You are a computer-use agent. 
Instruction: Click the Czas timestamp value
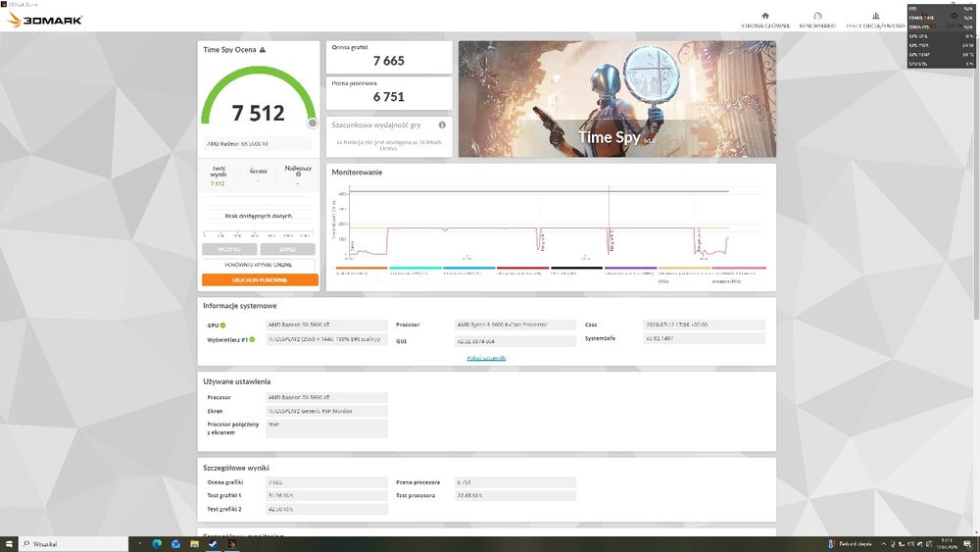(704, 326)
